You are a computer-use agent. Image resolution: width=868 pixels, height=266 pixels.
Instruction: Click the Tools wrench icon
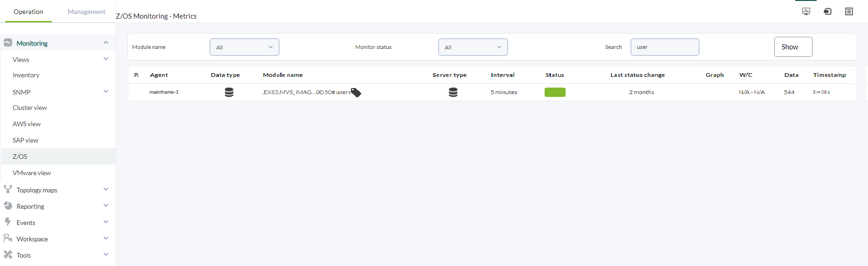pos(8,254)
